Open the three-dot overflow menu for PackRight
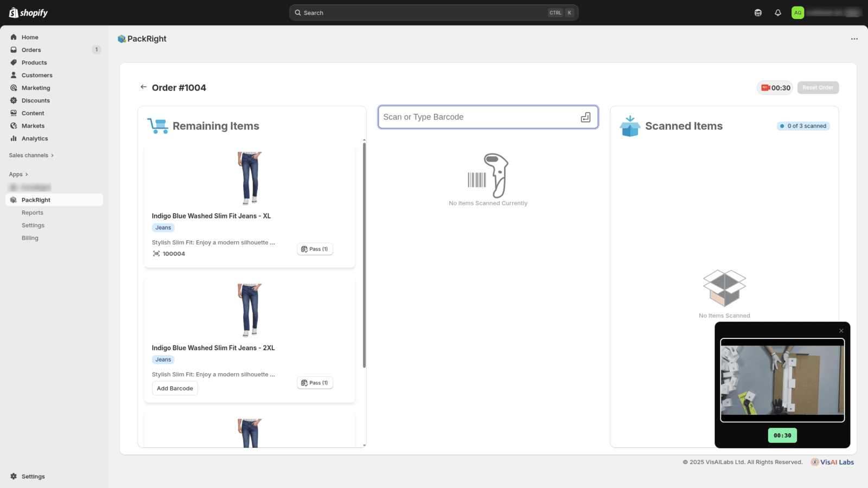The height and width of the screenshot is (488, 868). pyautogui.click(x=854, y=38)
